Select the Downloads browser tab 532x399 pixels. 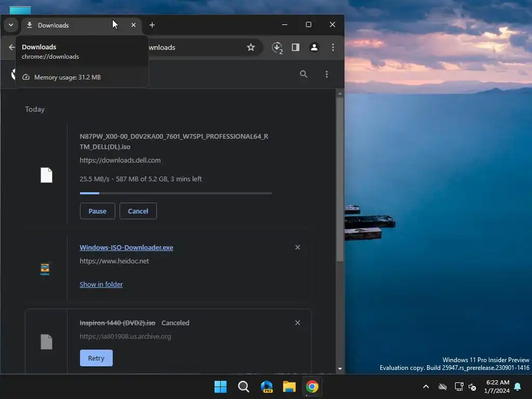(x=82, y=25)
